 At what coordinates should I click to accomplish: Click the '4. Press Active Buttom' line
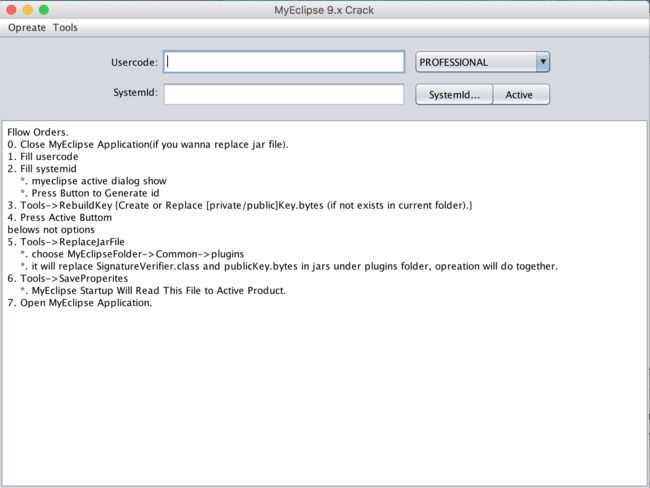pyautogui.click(x=60, y=217)
